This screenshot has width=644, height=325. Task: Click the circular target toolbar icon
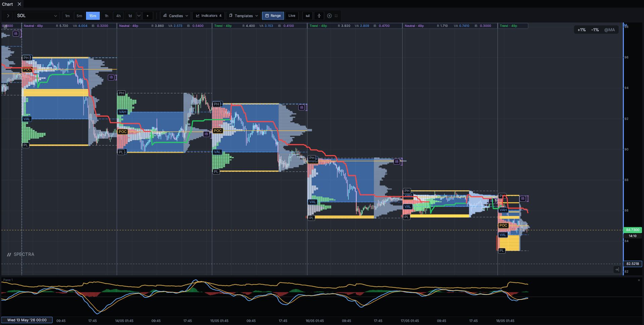(329, 16)
